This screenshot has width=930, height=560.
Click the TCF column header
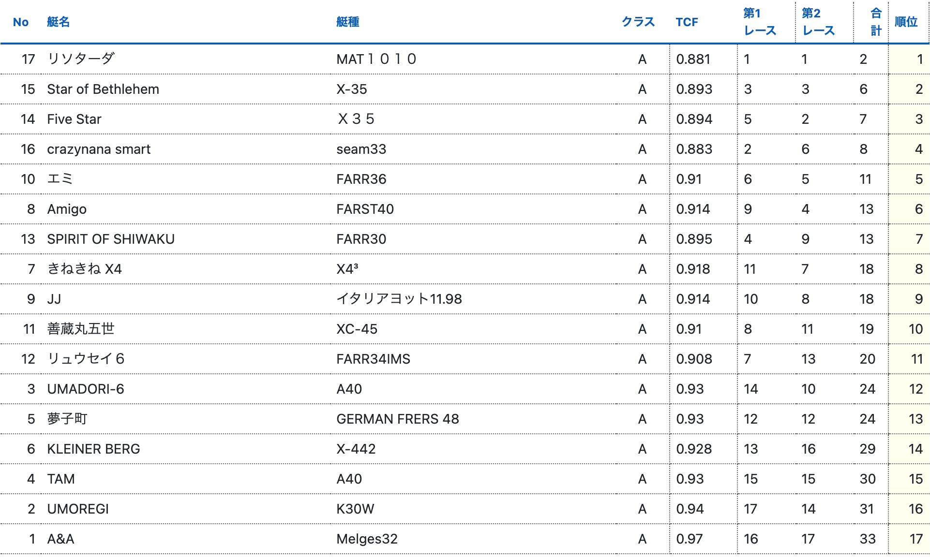coord(687,22)
